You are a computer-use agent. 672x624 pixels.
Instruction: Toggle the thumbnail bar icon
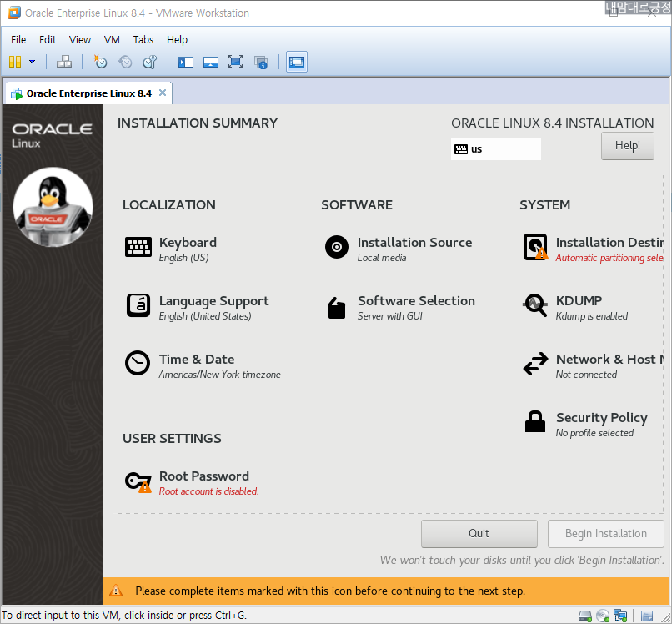[210, 63]
